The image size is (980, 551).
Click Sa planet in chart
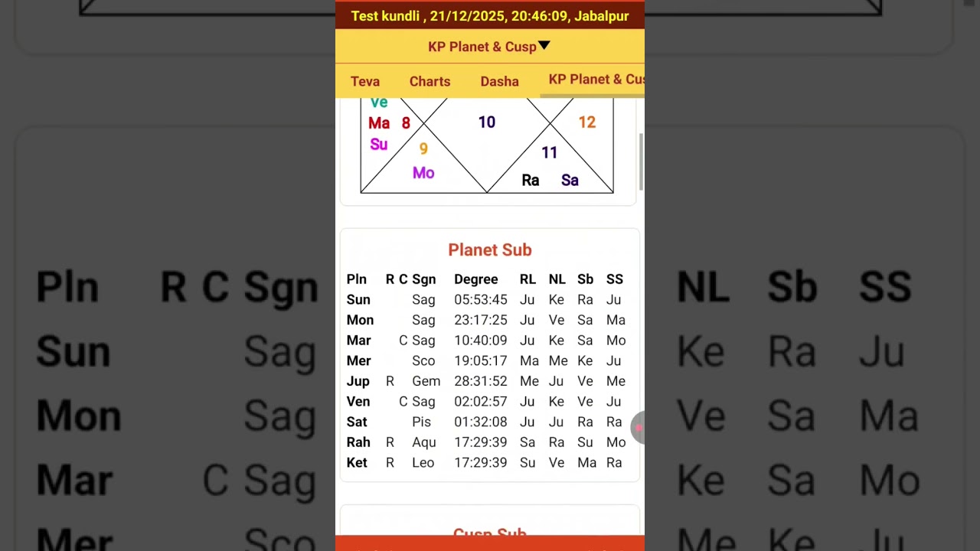570,181
